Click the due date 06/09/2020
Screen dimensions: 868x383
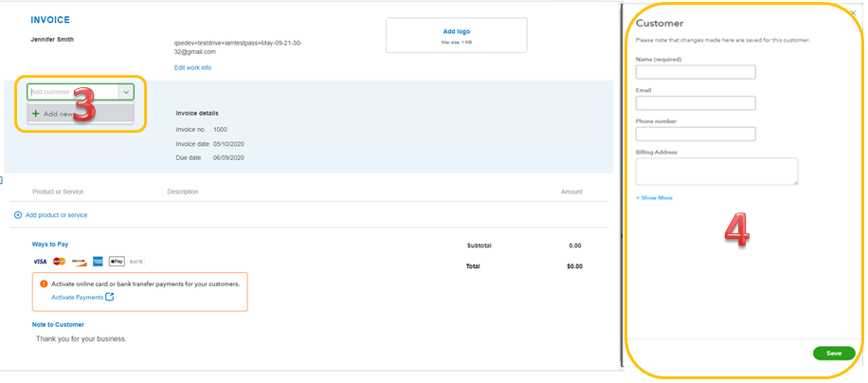(x=228, y=157)
